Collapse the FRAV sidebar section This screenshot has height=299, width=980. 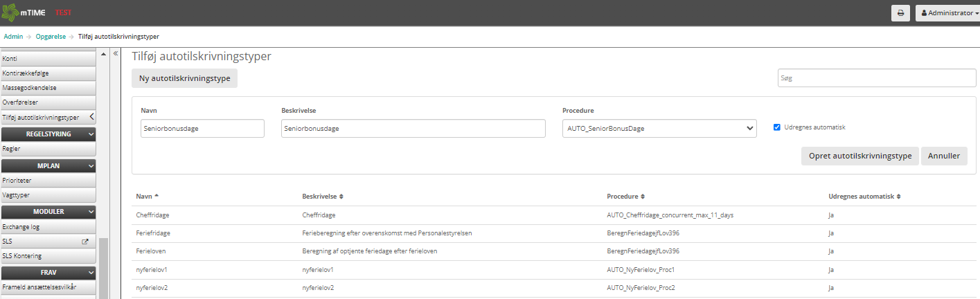[91, 273]
